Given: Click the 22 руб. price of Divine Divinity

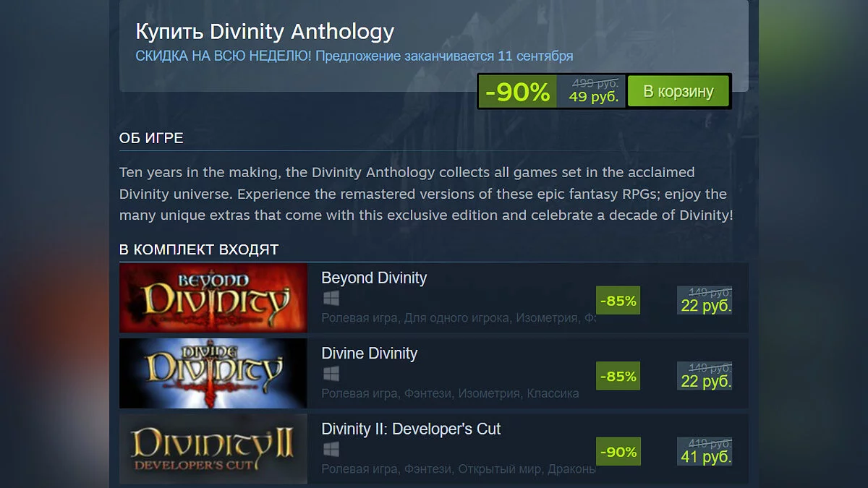Looking at the screenshot, I should [706, 381].
